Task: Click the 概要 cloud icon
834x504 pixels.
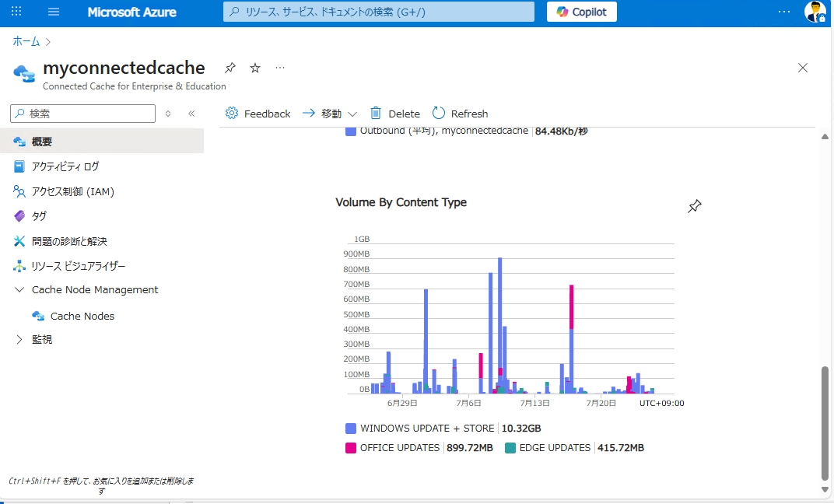Action: pyautogui.click(x=19, y=142)
